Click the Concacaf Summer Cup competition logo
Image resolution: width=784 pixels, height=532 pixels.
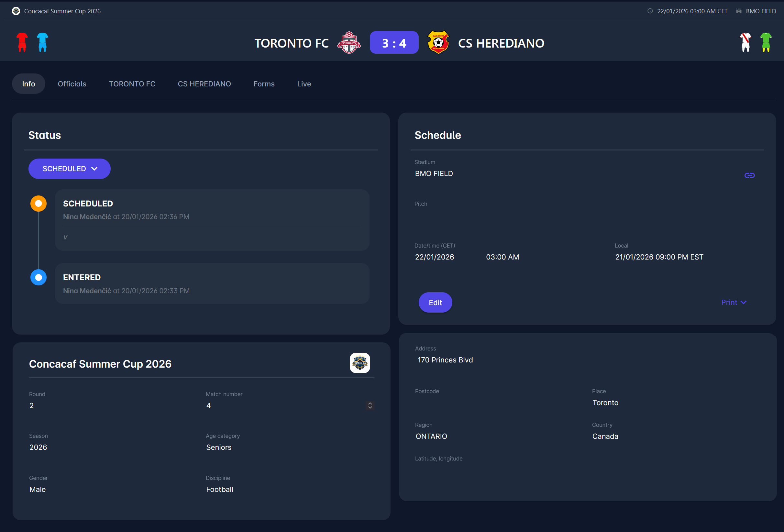click(359, 363)
